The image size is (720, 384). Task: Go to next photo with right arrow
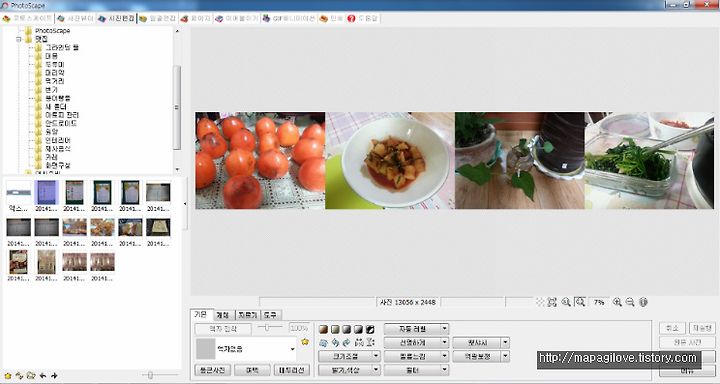click(x=54, y=376)
